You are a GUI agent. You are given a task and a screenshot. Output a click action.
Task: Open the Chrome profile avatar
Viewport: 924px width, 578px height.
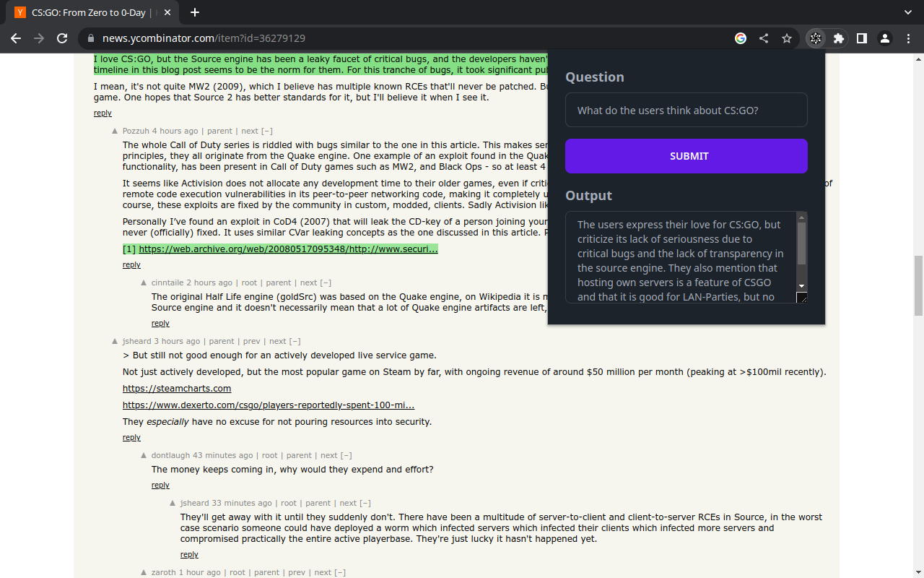click(884, 38)
